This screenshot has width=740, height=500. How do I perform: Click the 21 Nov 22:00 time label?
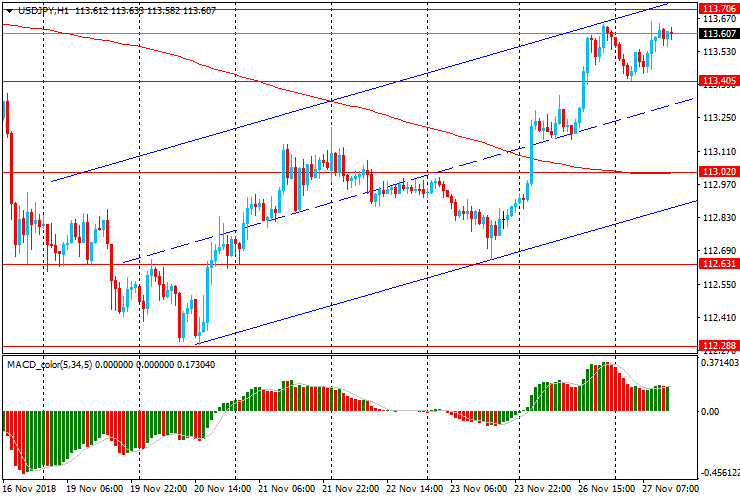(x=351, y=488)
